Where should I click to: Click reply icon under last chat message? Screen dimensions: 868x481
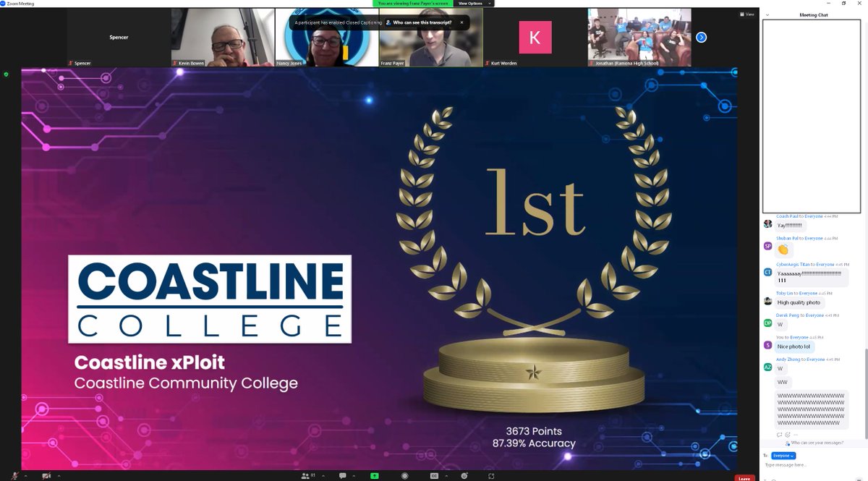click(779, 435)
